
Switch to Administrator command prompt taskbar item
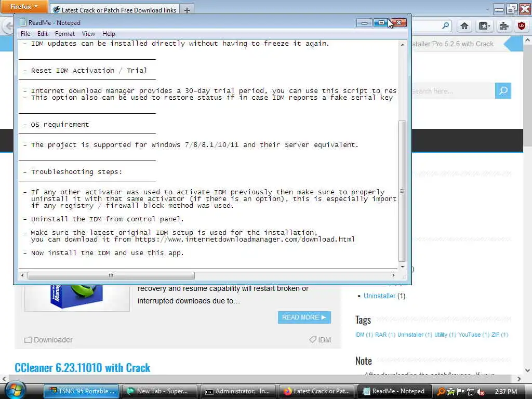click(238, 391)
